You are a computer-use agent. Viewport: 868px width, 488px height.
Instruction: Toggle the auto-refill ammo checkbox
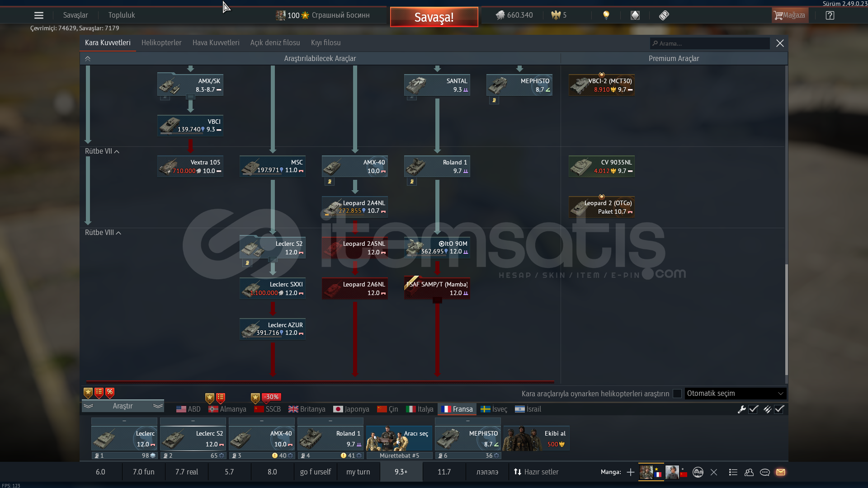click(779, 409)
